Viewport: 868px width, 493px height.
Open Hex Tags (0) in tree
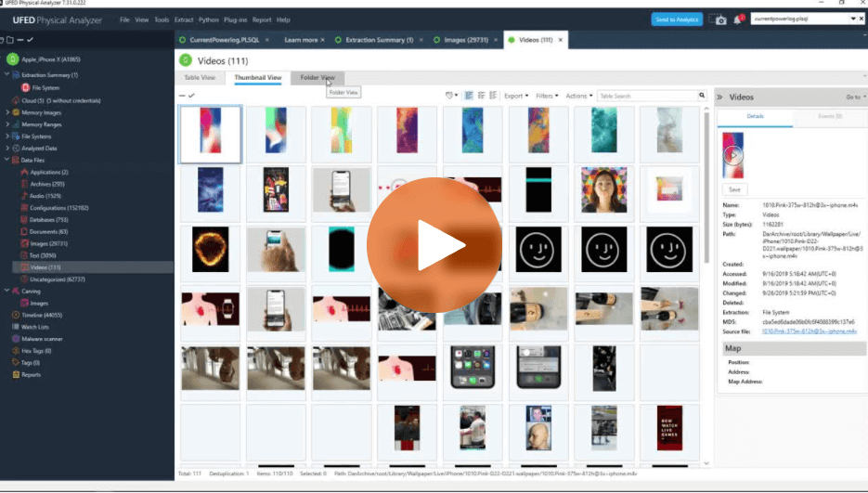(x=32, y=351)
